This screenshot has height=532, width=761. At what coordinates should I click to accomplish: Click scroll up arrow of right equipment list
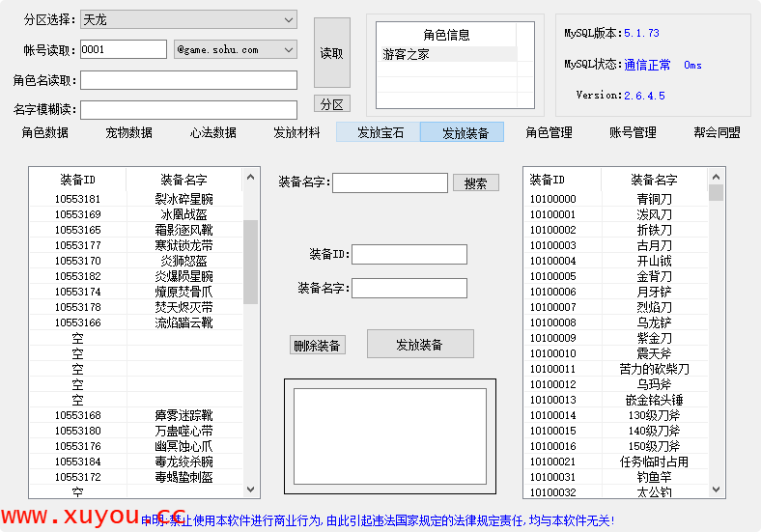716,177
